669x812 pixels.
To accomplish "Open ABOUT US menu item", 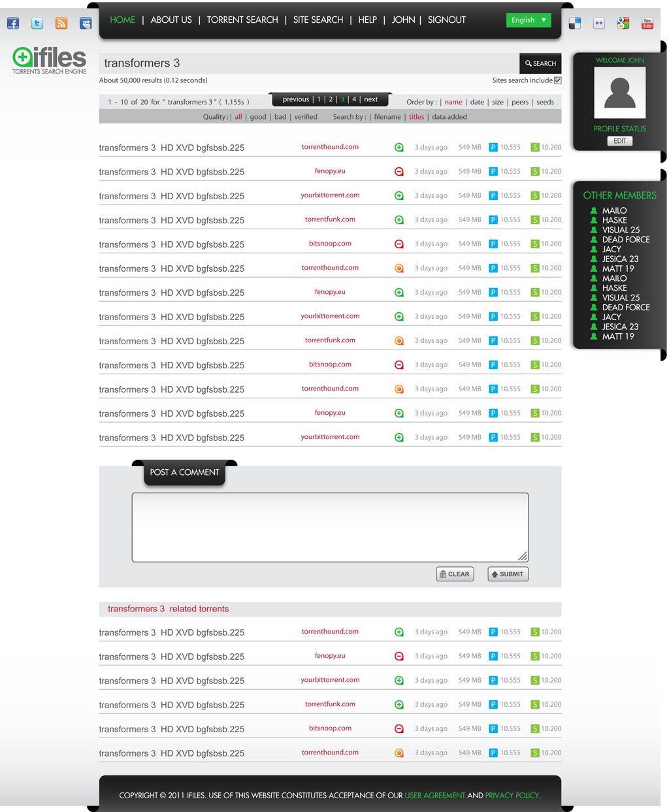I will point(171,20).
